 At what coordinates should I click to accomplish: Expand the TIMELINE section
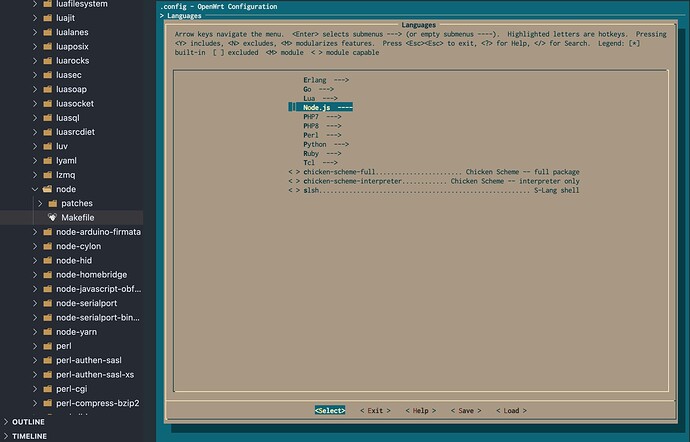click(x=6, y=436)
